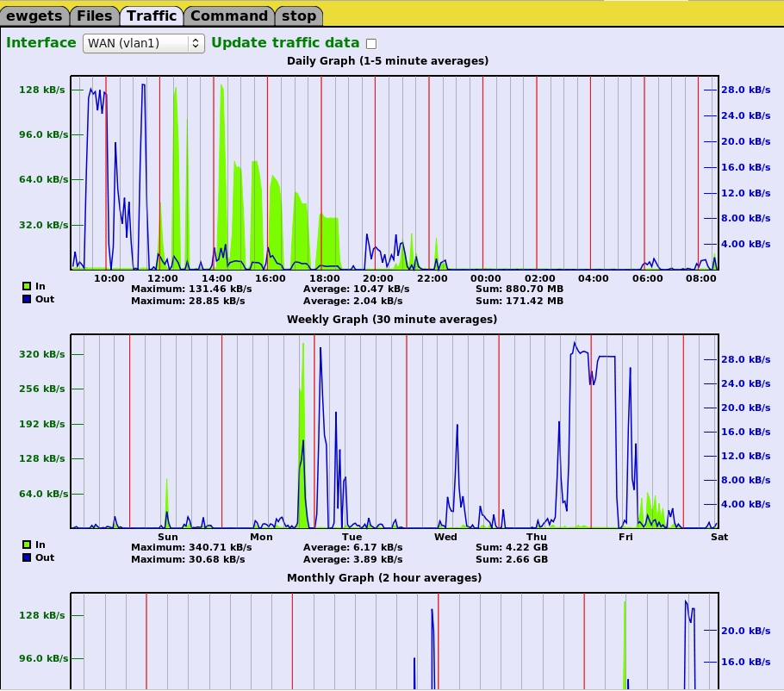Click the 00:00 time label on daily graph
The height and width of the screenshot is (691, 784).
tap(486, 278)
